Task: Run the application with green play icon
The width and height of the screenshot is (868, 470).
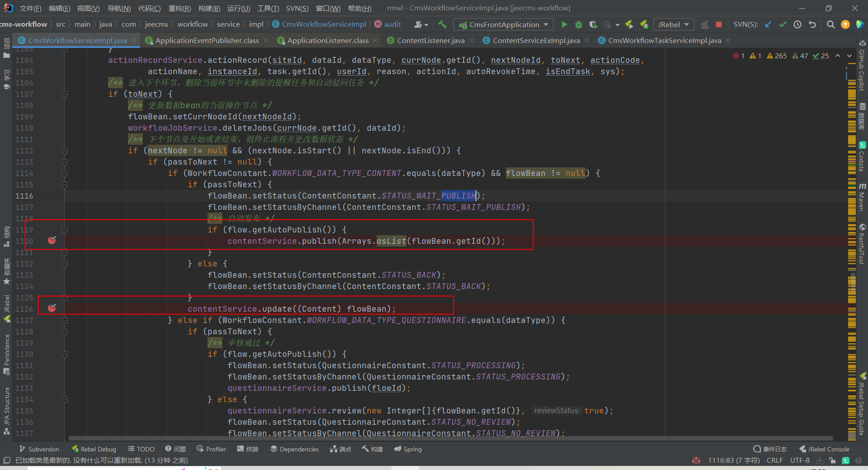Action: click(564, 24)
